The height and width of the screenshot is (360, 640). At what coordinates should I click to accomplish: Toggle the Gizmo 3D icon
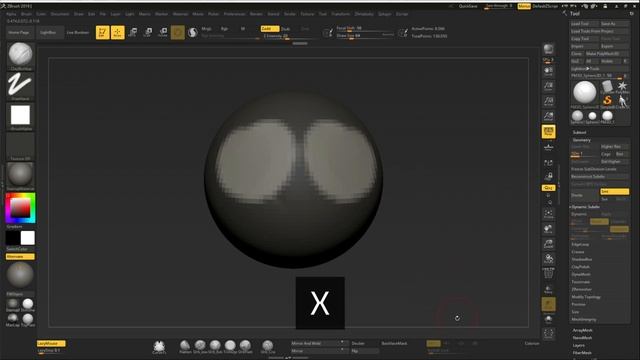point(178,32)
